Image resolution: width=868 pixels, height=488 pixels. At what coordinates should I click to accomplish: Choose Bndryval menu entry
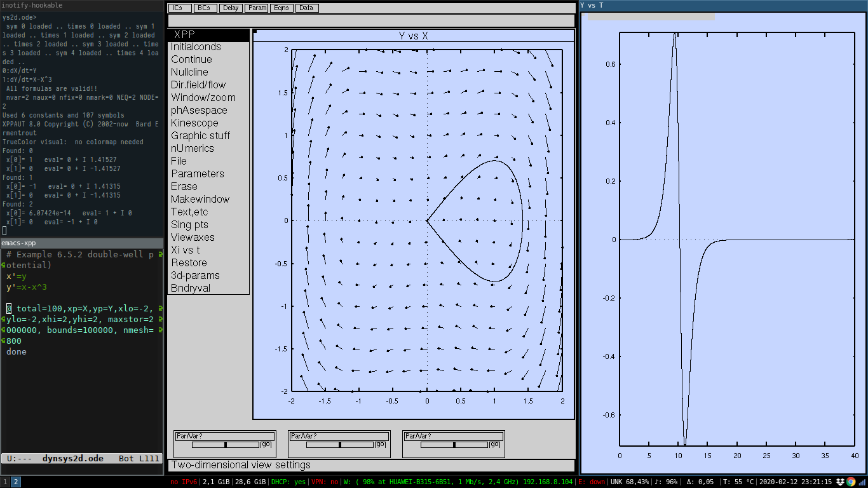tap(208, 288)
